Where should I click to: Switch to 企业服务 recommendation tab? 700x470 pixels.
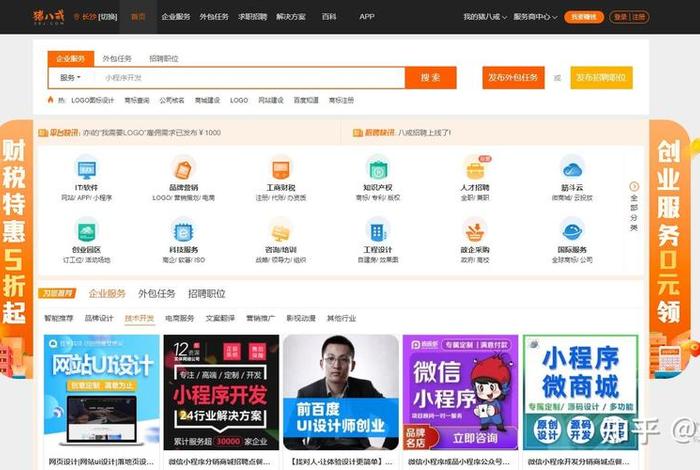click(x=107, y=293)
